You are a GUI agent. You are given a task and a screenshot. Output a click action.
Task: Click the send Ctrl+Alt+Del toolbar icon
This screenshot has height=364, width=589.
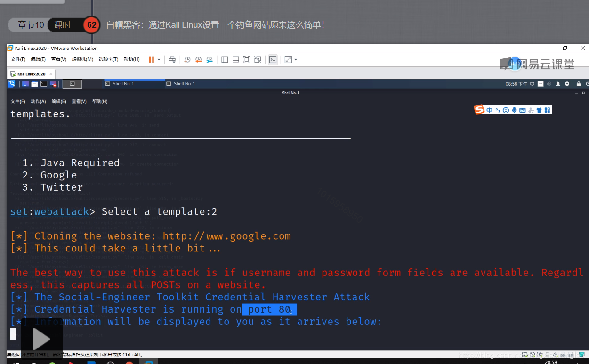click(x=172, y=60)
